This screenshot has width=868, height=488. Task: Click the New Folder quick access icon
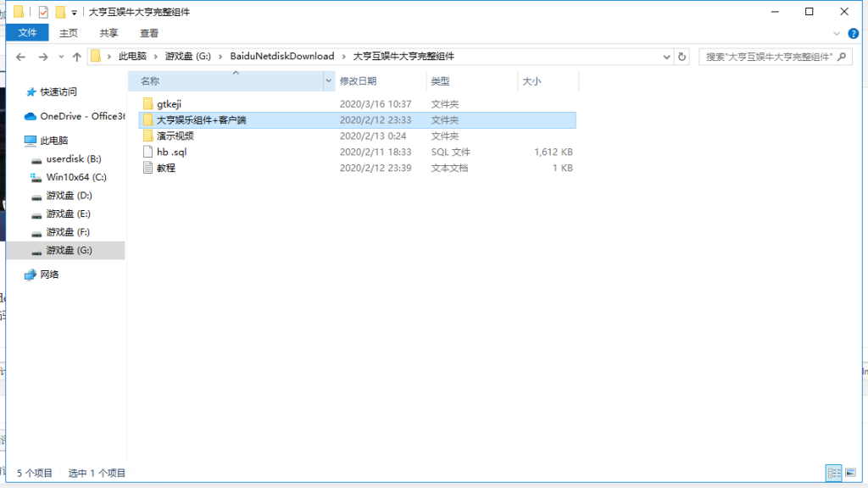pos(60,12)
